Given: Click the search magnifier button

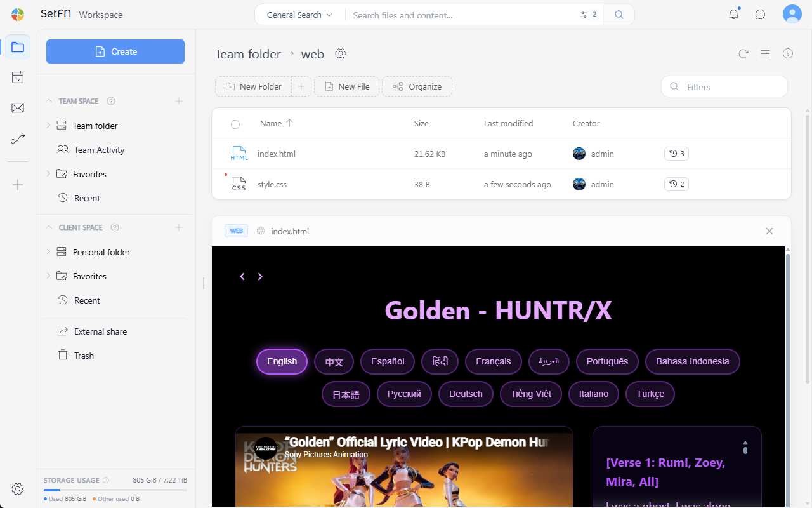Looking at the screenshot, I should point(619,15).
